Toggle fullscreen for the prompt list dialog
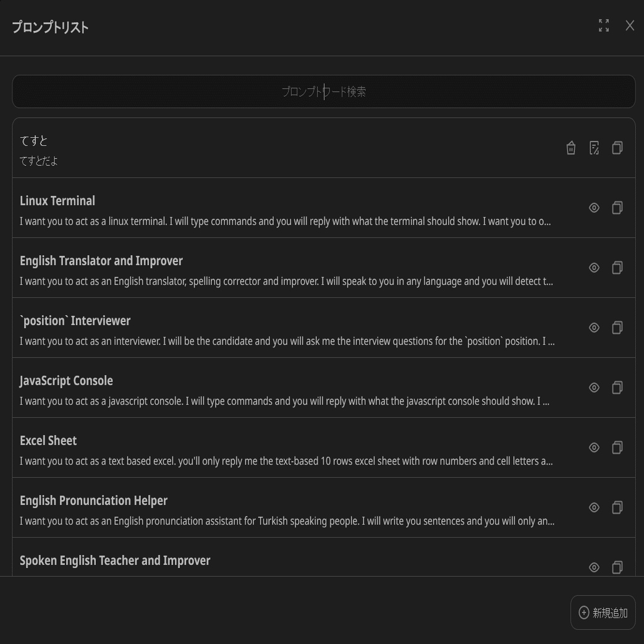644x644 pixels. 604,25
